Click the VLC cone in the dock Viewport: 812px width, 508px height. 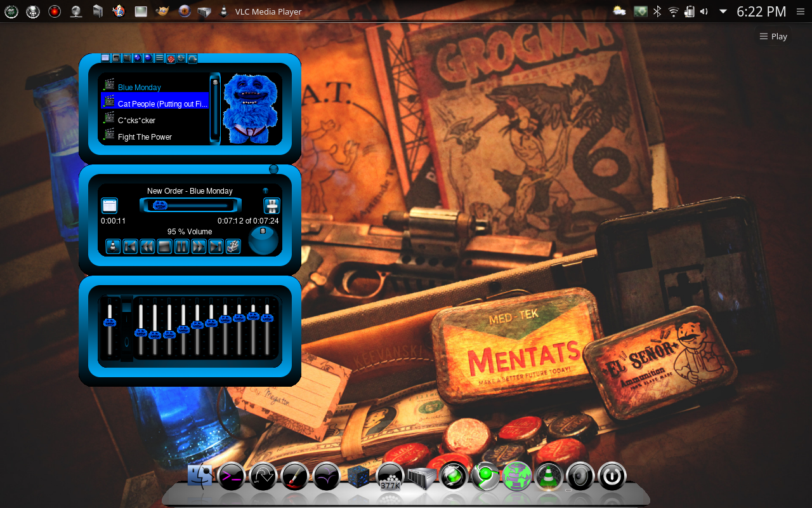tap(549, 477)
